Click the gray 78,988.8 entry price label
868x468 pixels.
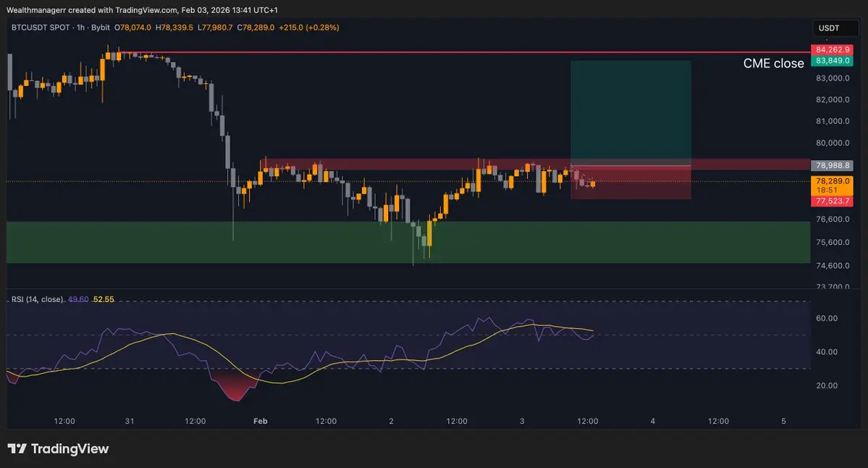(832, 165)
